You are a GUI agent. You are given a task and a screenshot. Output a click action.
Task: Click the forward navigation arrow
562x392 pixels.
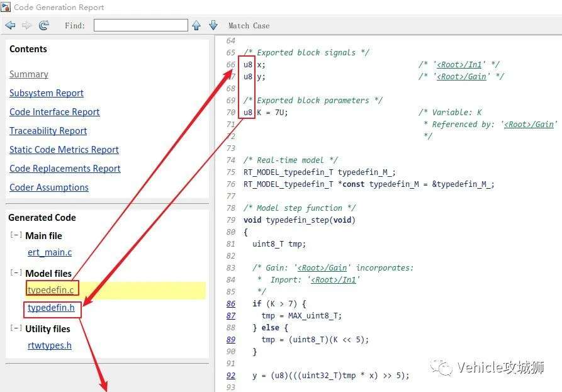tap(26, 25)
